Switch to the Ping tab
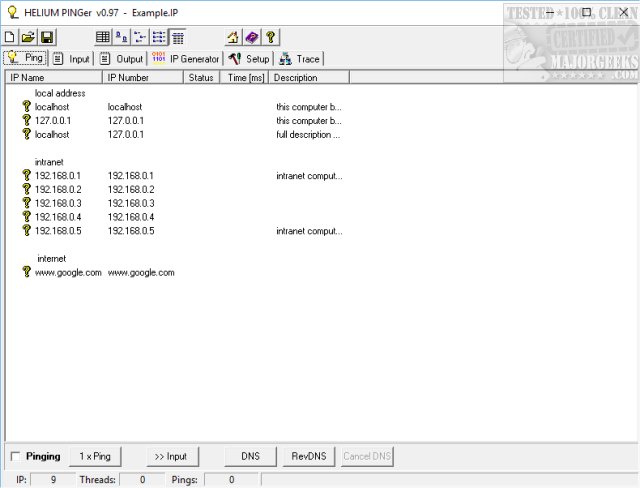The height and width of the screenshot is (488, 640). click(x=25, y=58)
